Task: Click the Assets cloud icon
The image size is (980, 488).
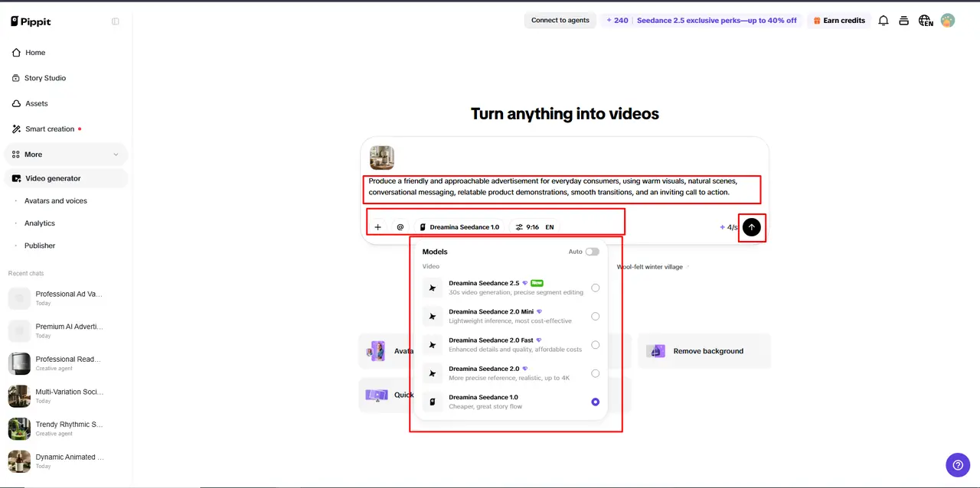Action: coord(16,103)
